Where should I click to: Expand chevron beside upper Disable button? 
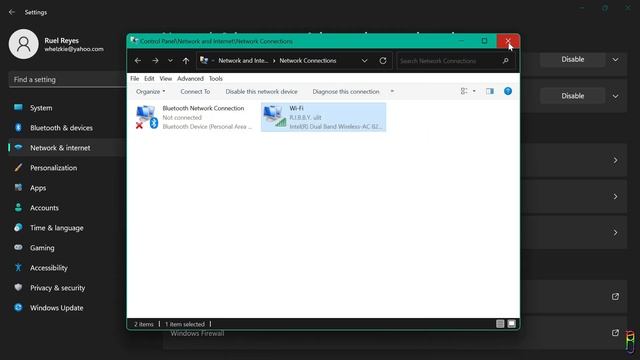pos(615,60)
